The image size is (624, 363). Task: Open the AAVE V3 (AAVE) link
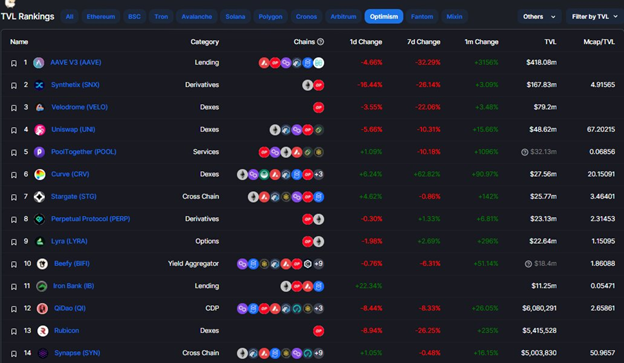pyautogui.click(x=76, y=62)
